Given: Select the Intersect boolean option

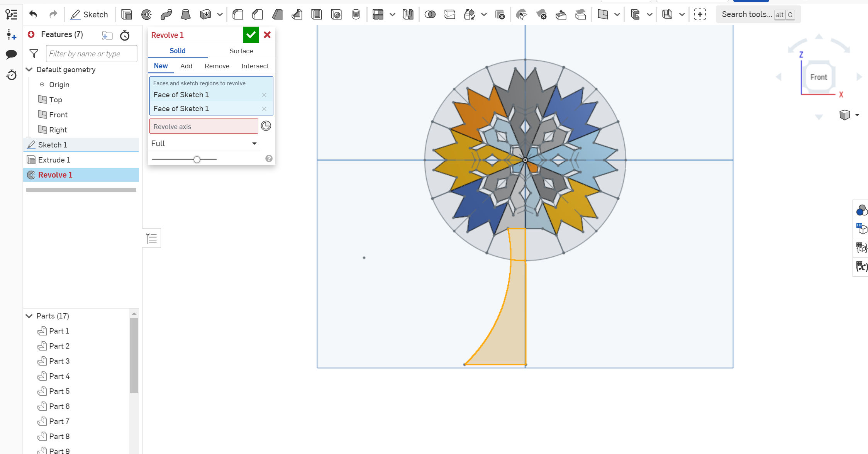Looking at the screenshot, I should (x=255, y=66).
